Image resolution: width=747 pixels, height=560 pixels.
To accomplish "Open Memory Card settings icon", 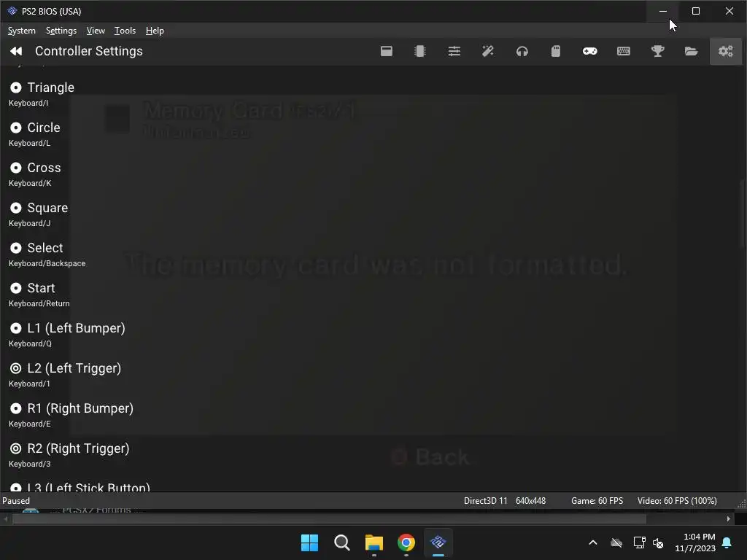I will pyautogui.click(x=556, y=51).
